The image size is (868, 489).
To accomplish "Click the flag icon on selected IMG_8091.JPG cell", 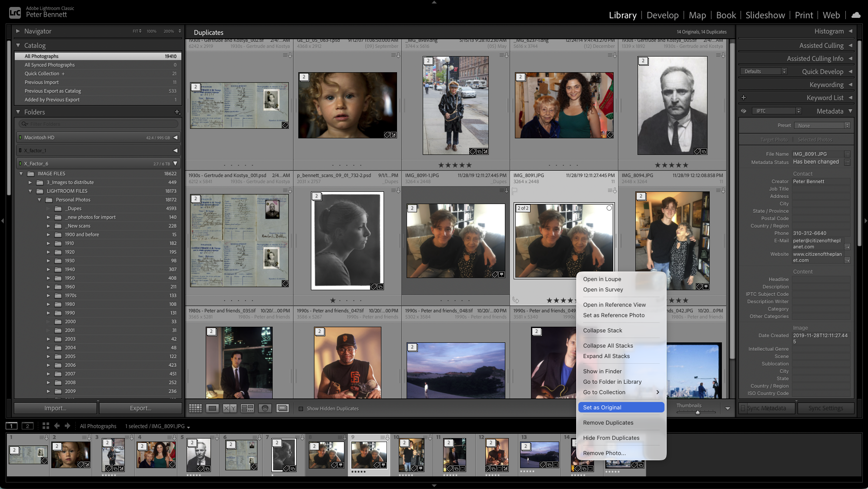I will 515,190.
